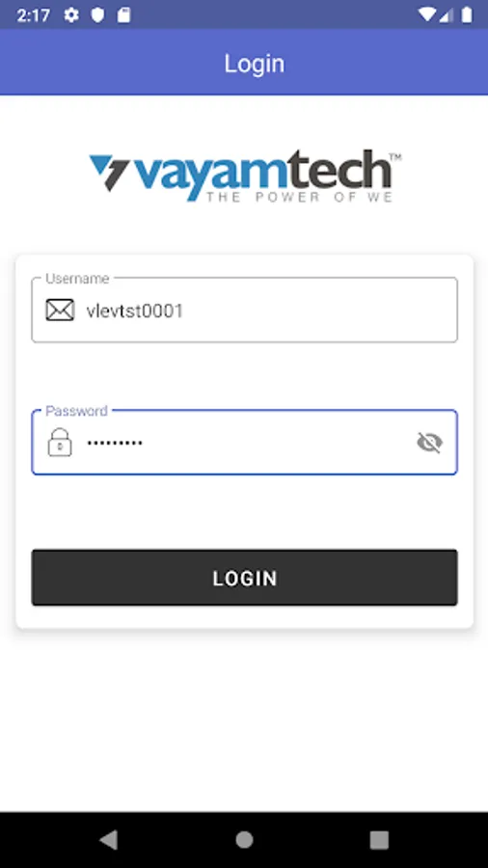Tap the envelope icon in Username field
Viewport: 488px width, 868px height.
pos(60,311)
